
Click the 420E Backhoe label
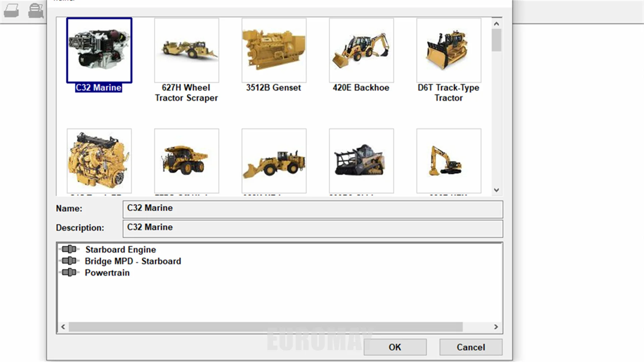click(361, 88)
